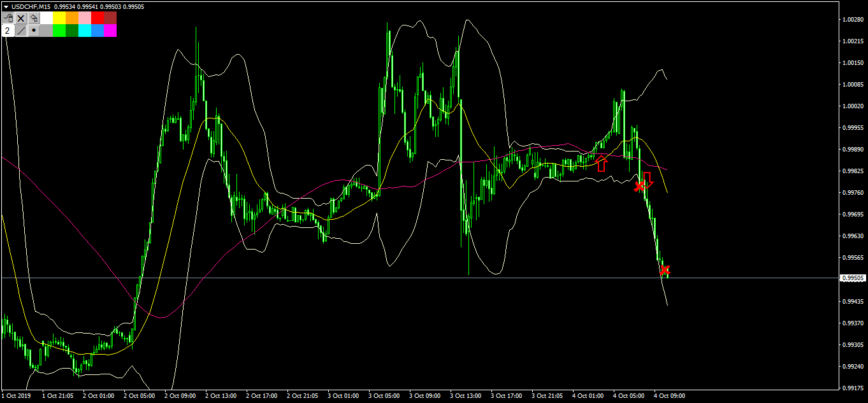
Task: Pick the dark green color swatch
Action: pos(72,31)
